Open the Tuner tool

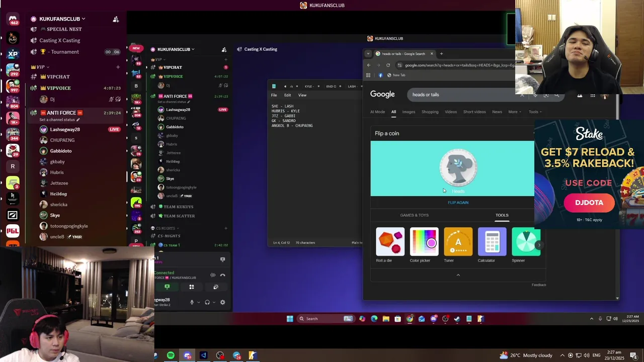(x=458, y=242)
